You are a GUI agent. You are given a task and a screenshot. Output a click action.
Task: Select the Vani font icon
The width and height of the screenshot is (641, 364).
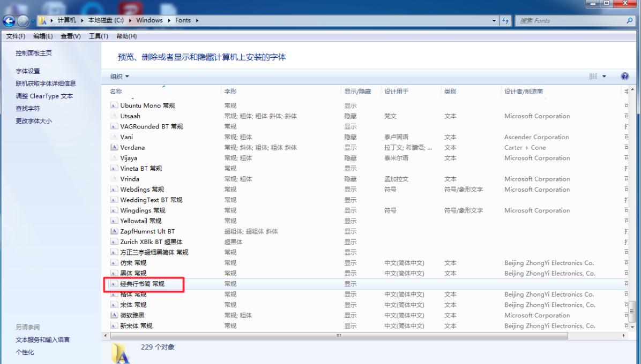(x=114, y=136)
